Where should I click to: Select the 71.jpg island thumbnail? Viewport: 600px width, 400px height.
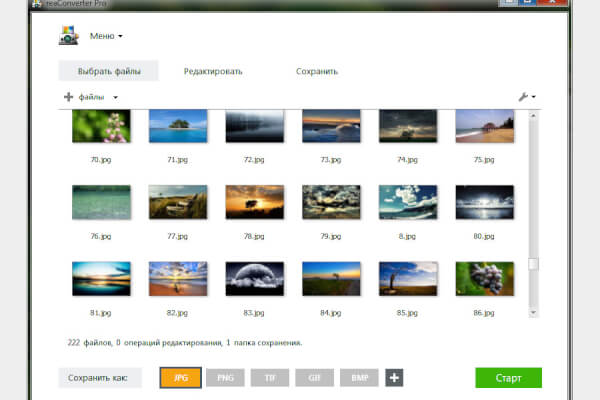[x=178, y=126]
